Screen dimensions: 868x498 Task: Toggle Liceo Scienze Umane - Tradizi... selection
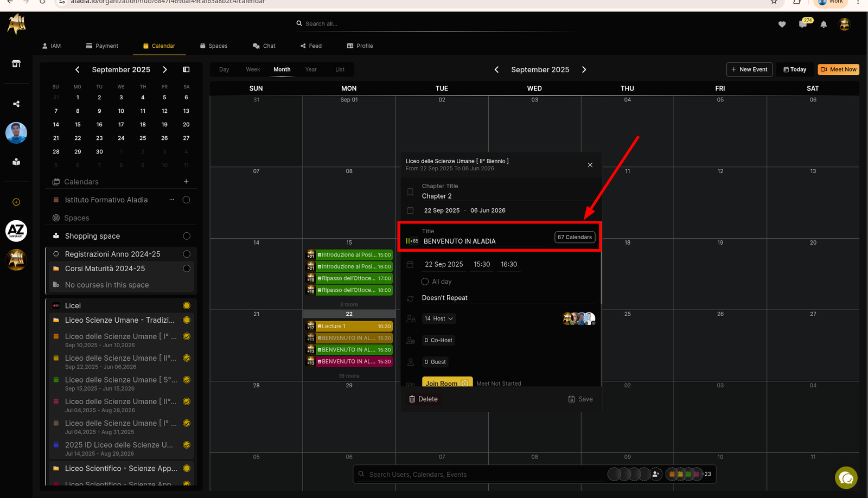[x=187, y=320]
